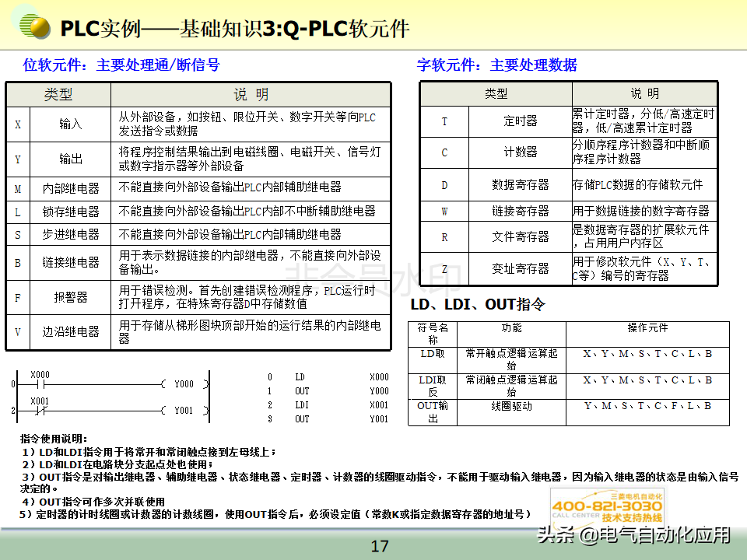Click the '报警器' table cell

(71, 298)
